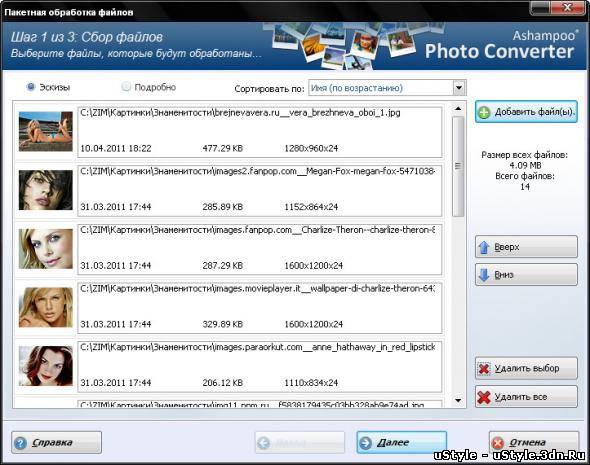Click the images.fanpop.com Charlize-Theron file path

coord(258,230)
